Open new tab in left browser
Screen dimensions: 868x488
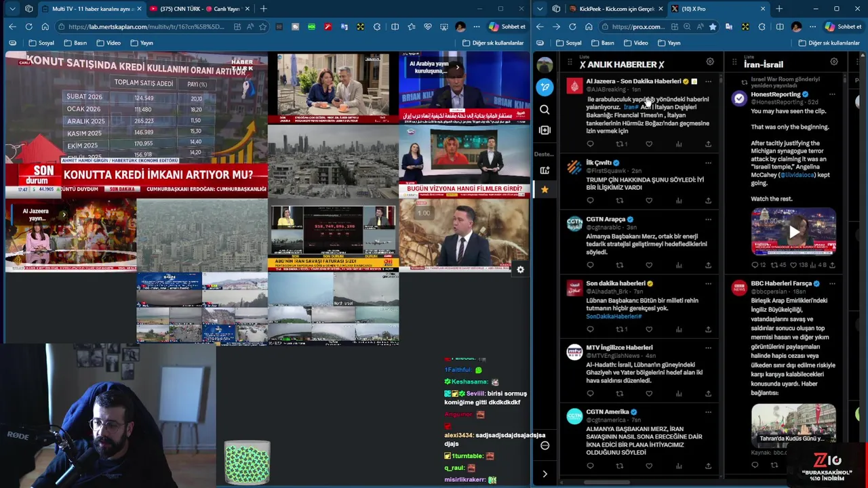pyautogui.click(x=263, y=9)
